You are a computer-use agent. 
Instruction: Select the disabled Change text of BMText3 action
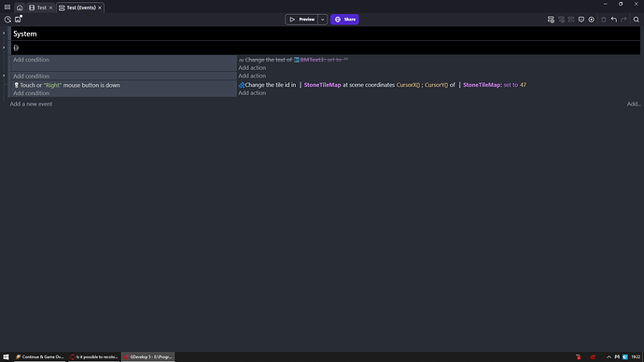293,60
